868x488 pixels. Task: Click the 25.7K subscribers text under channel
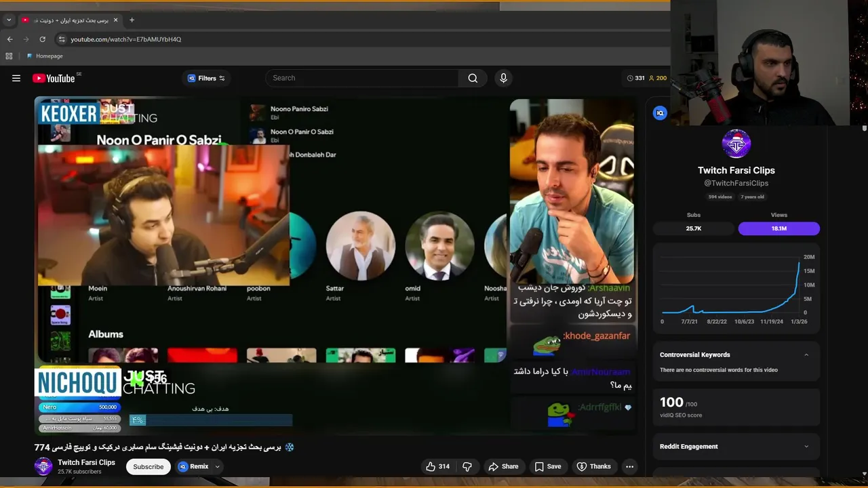point(79,472)
